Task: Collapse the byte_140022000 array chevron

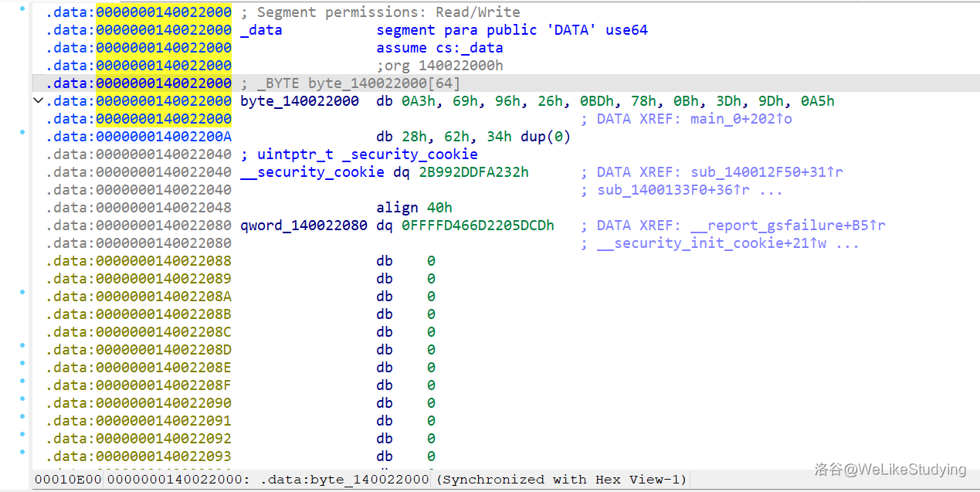Action: click(x=38, y=101)
